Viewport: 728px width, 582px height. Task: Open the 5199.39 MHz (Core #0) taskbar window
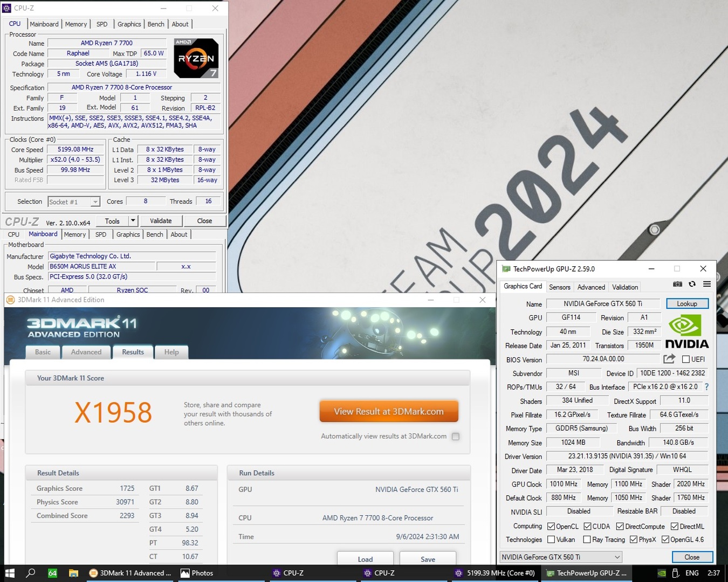tap(495, 573)
